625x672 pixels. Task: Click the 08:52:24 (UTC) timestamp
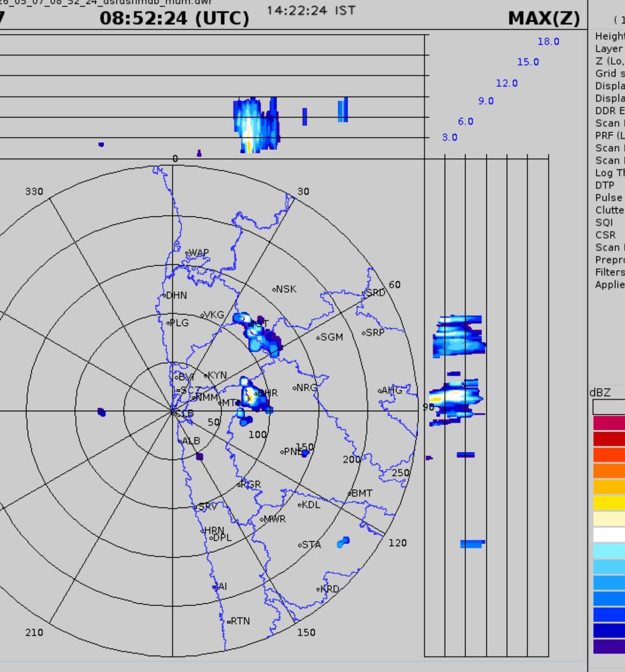[x=174, y=18]
